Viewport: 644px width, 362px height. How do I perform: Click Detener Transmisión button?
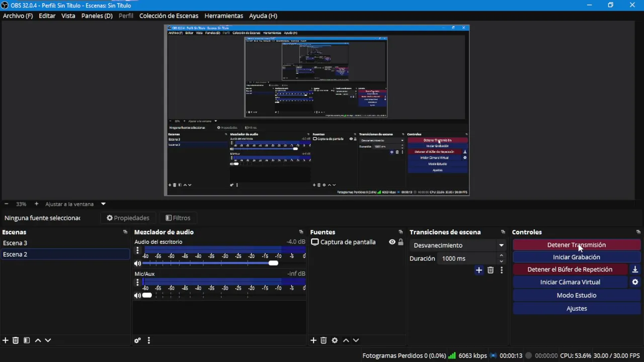[x=576, y=245]
